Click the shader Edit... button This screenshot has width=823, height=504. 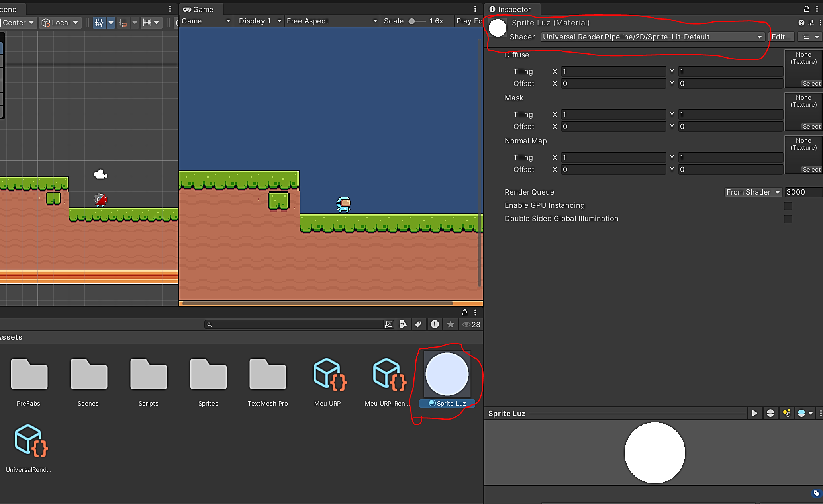pyautogui.click(x=781, y=37)
